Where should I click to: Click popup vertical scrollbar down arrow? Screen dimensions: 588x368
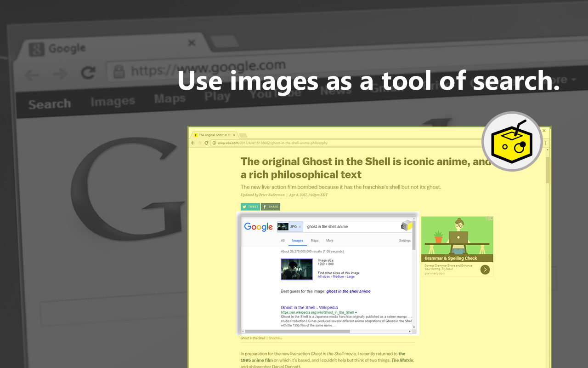[414, 327]
